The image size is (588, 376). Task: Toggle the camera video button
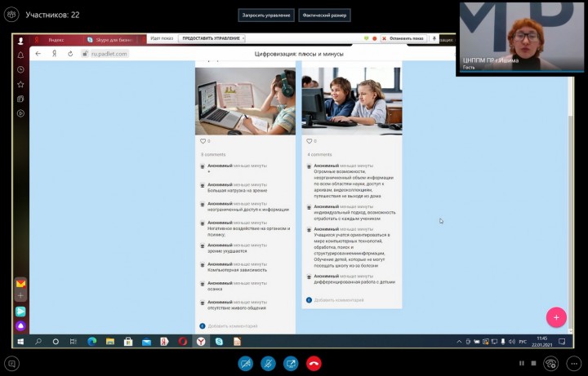point(245,363)
